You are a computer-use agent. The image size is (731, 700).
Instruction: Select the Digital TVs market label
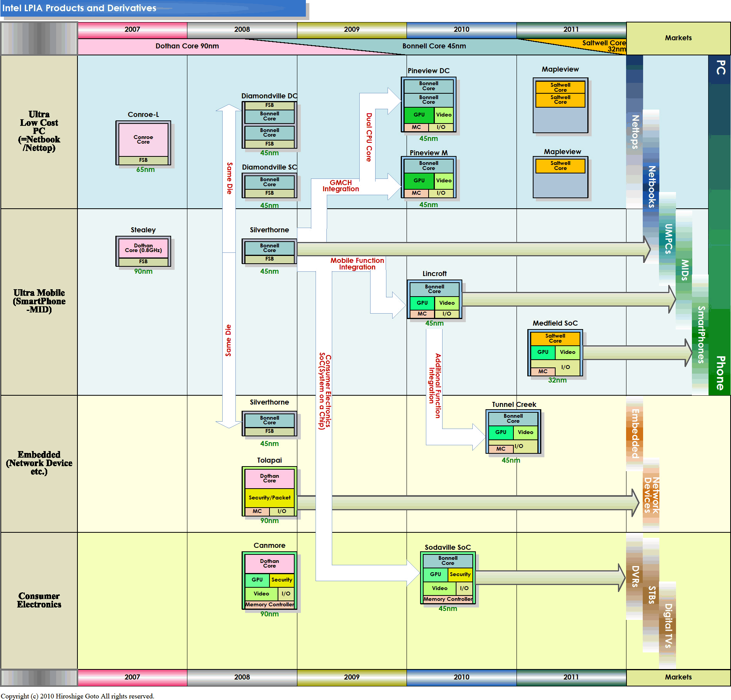point(668,626)
